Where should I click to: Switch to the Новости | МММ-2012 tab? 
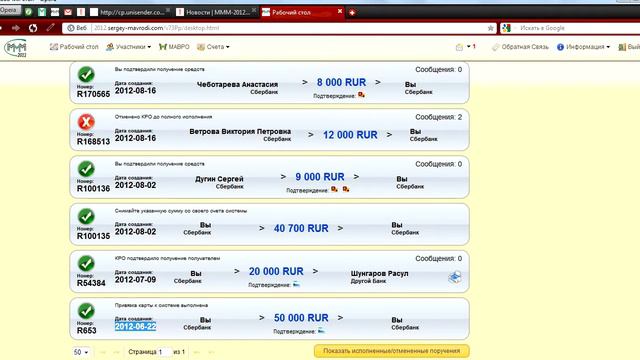(217, 12)
